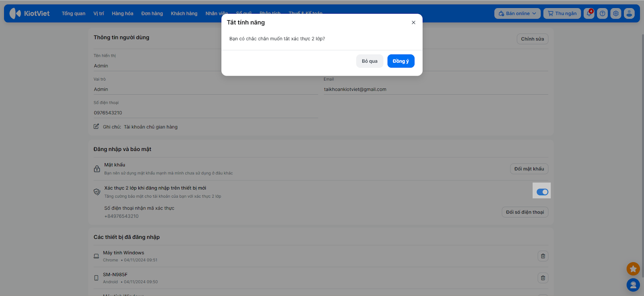Click the KiotViet logo
The height and width of the screenshot is (296, 644).
(29, 13)
